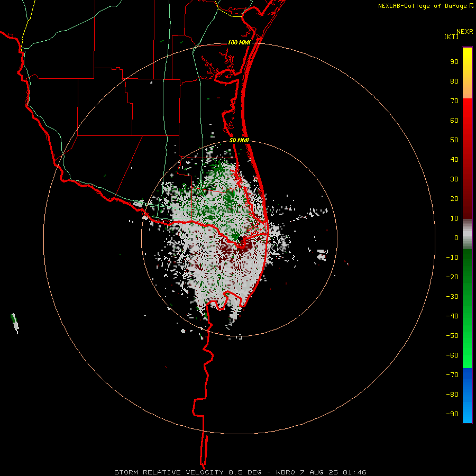Select the -80 value on the velocity scale
Image resolution: width=476 pixels, height=476 pixels.
point(452,395)
